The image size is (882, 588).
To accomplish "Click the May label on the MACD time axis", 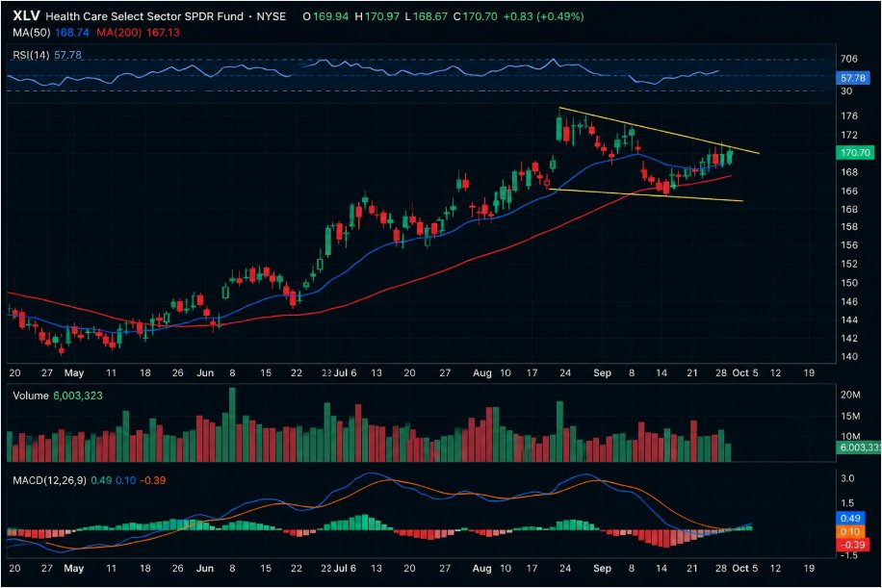I will coord(74,569).
